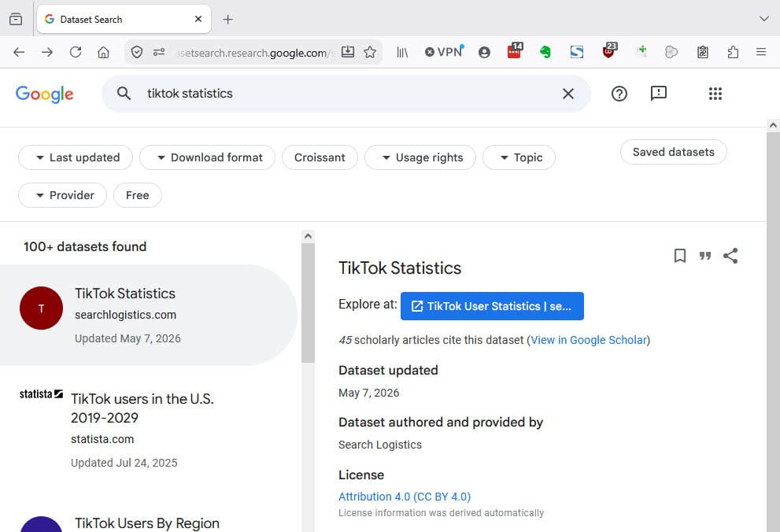Image resolution: width=780 pixels, height=532 pixels.
Task: Open site permissions icon in address bar
Action: [159, 52]
